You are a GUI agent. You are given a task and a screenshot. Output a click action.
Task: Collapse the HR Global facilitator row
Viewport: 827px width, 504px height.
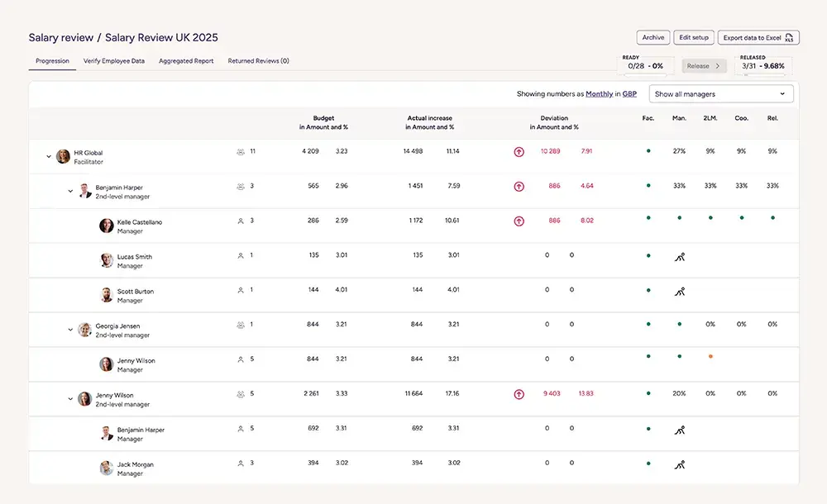click(x=49, y=156)
